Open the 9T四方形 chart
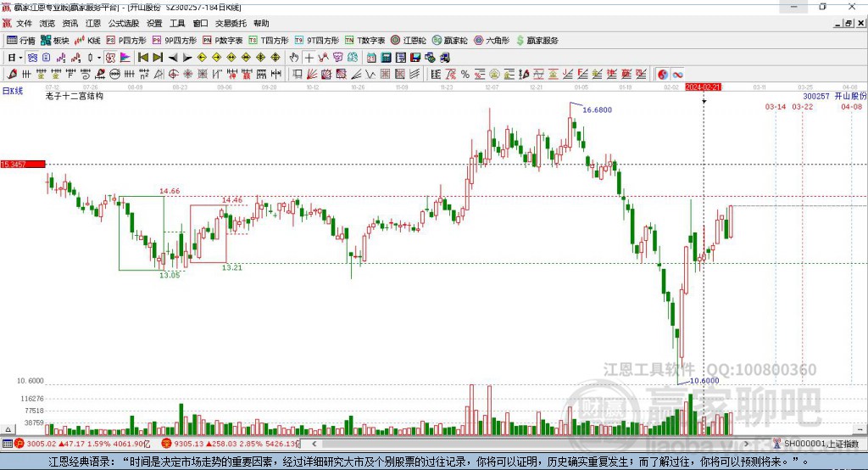The height and width of the screenshot is (470, 868). tap(317, 41)
